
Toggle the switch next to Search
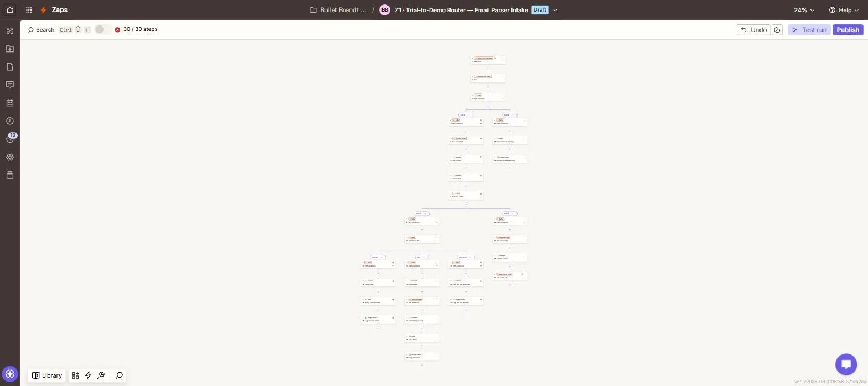(x=102, y=30)
